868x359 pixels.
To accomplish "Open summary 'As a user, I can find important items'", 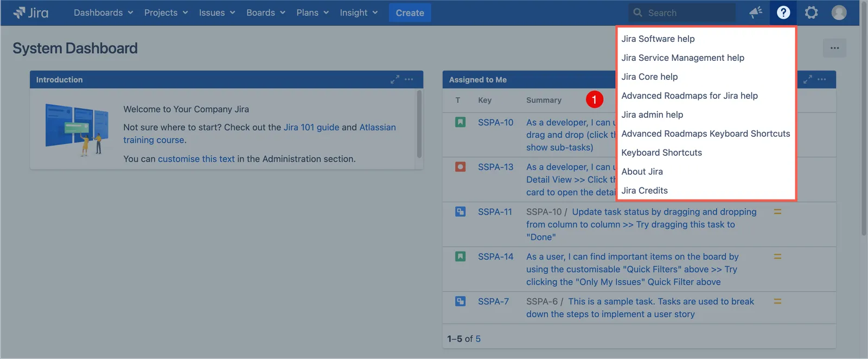I will tap(633, 269).
